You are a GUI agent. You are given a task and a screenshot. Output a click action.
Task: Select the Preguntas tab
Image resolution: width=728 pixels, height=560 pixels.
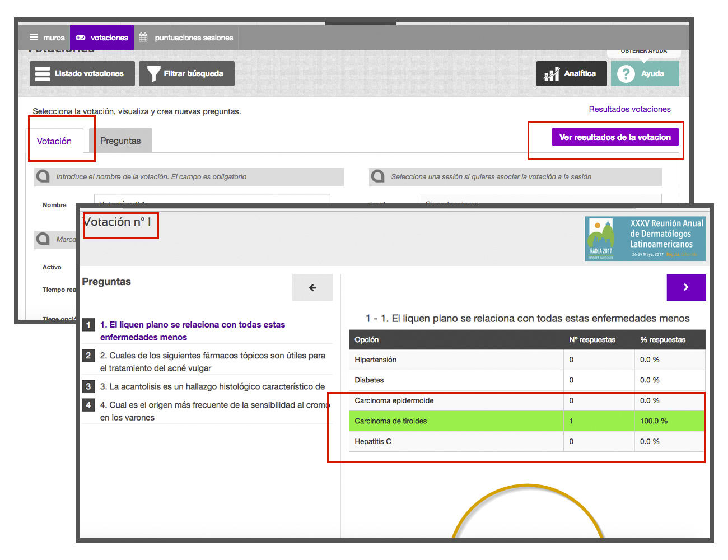[x=120, y=141]
